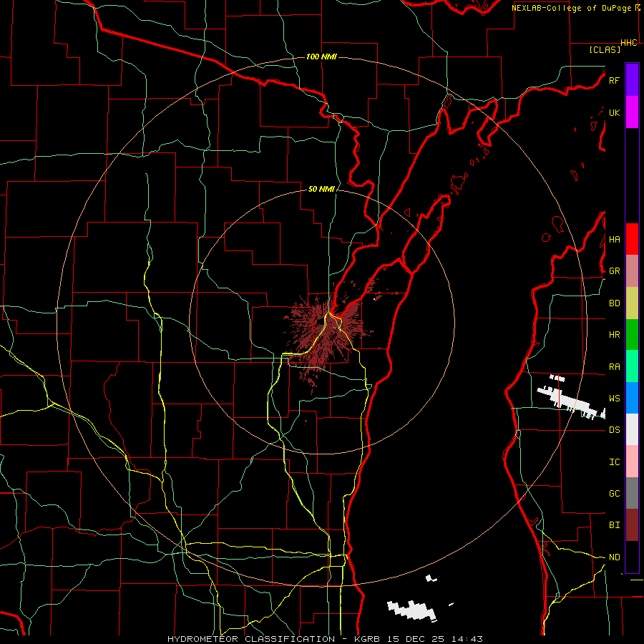Click the 100 NMI range ring label
This screenshot has height=644, width=644.
point(321,57)
